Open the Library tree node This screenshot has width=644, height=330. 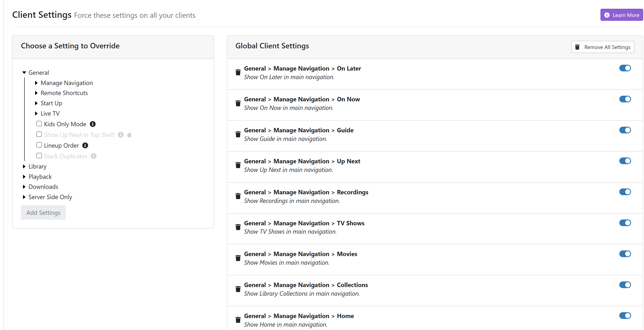point(24,166)
